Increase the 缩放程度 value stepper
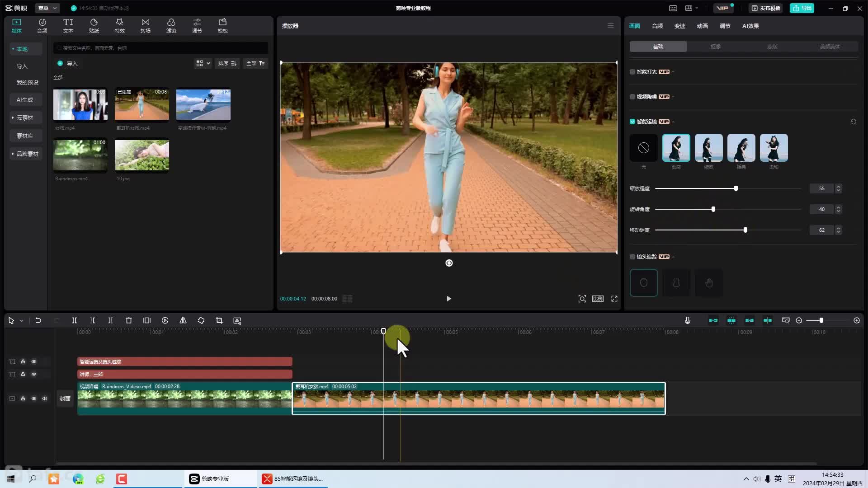 click(x=839, y=186)
